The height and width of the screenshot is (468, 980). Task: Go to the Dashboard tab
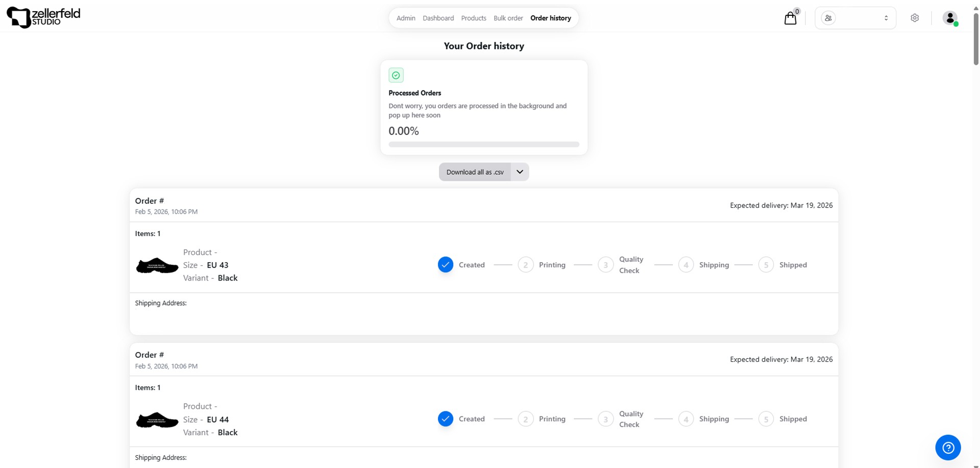click(438, 18)
